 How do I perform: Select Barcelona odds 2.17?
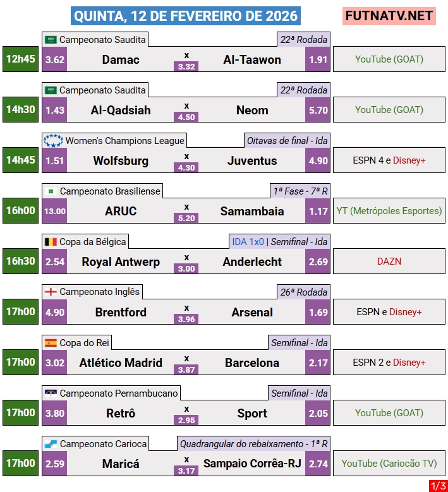coord(318,363)
